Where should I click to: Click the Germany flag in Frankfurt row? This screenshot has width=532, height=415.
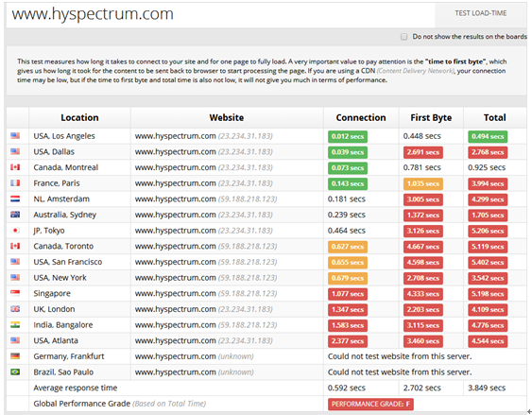coord(15,356)
